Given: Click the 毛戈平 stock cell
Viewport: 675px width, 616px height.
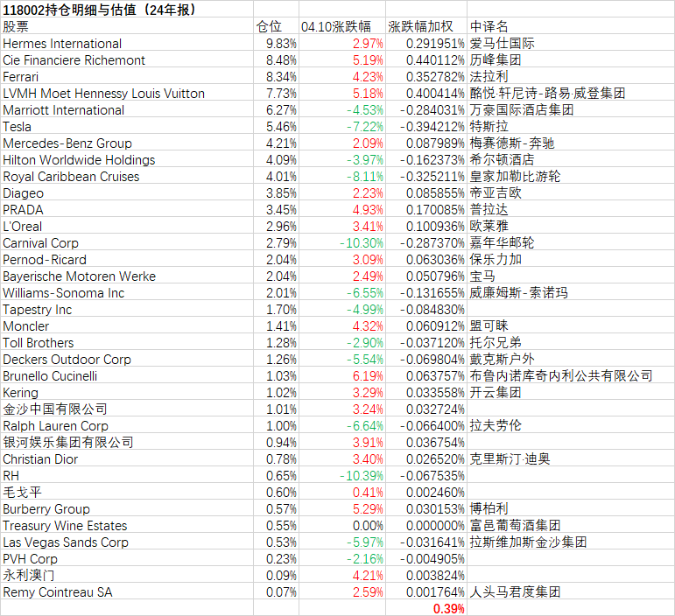Looking at the screenshot, I should tap(127, 492).
